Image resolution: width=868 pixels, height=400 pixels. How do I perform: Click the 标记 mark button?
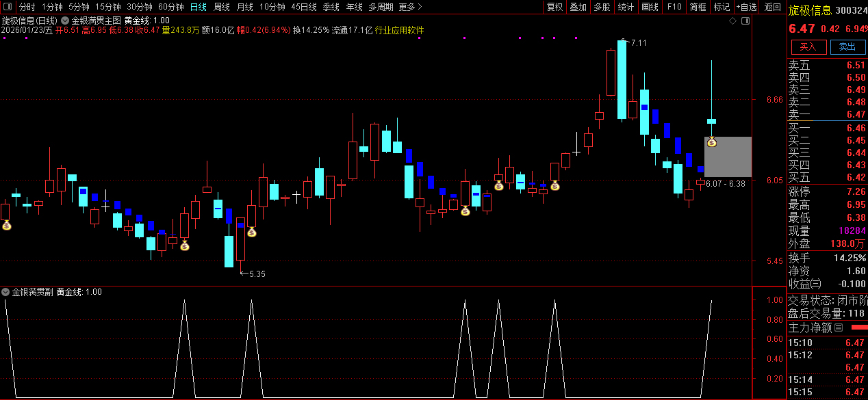722,7
